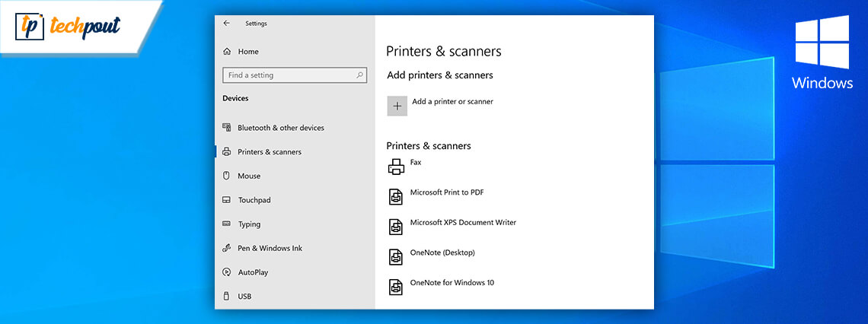
Task: Open the Mouse settings page
Action: coord(249,176)
